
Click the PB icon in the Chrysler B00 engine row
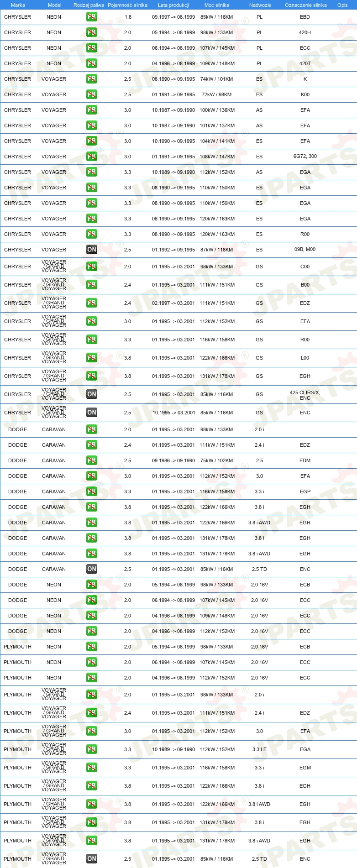click(x=92, y=285)
